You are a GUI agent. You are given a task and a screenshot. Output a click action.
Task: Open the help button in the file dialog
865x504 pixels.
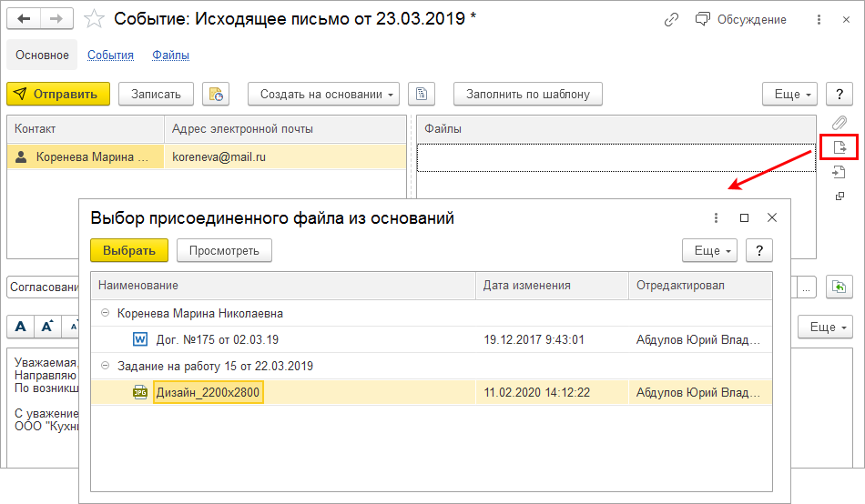point(759,250)
